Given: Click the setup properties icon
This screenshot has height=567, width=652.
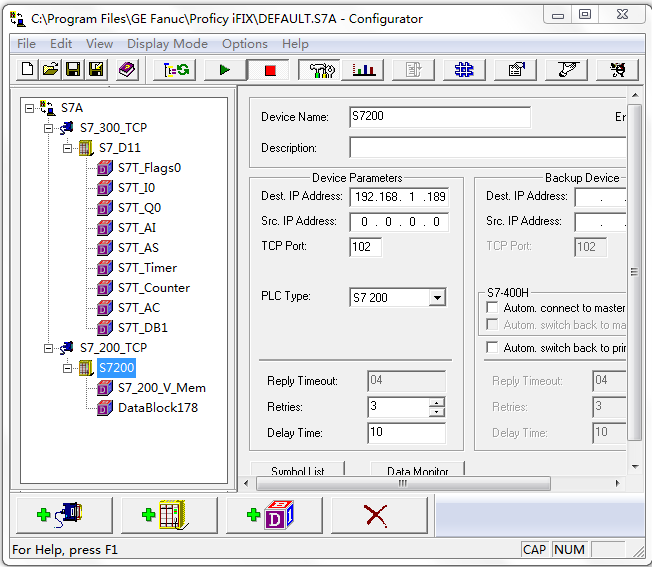Looking at the screenshot, I should point(516,69).
